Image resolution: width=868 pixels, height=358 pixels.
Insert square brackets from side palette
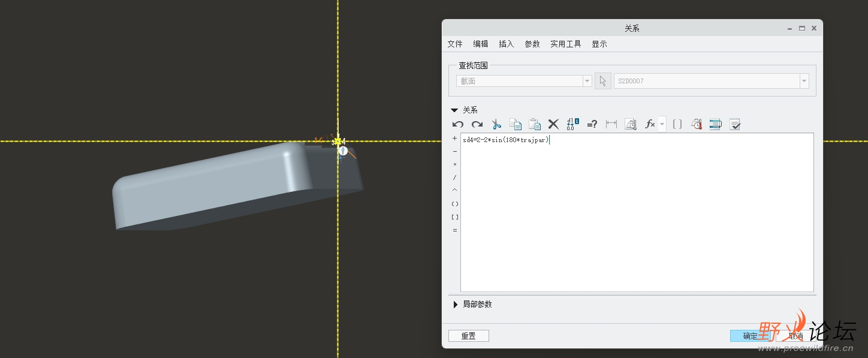coord(455,217)
